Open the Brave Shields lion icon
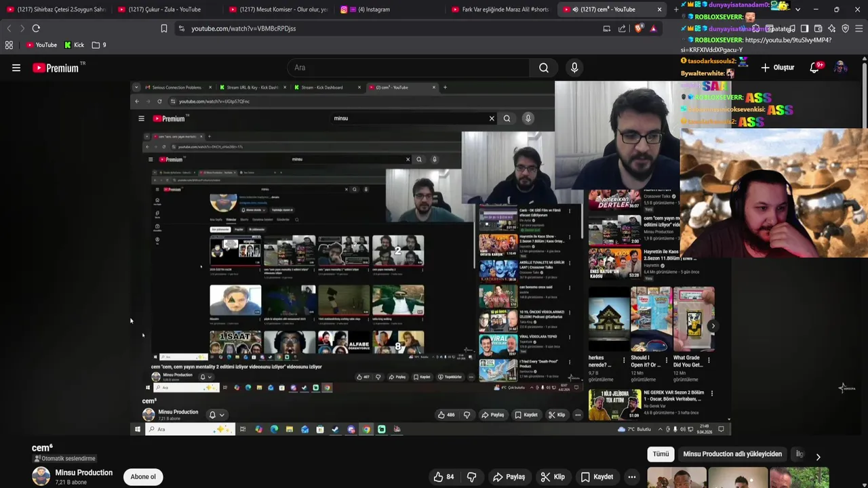 [x=638, y=28]
